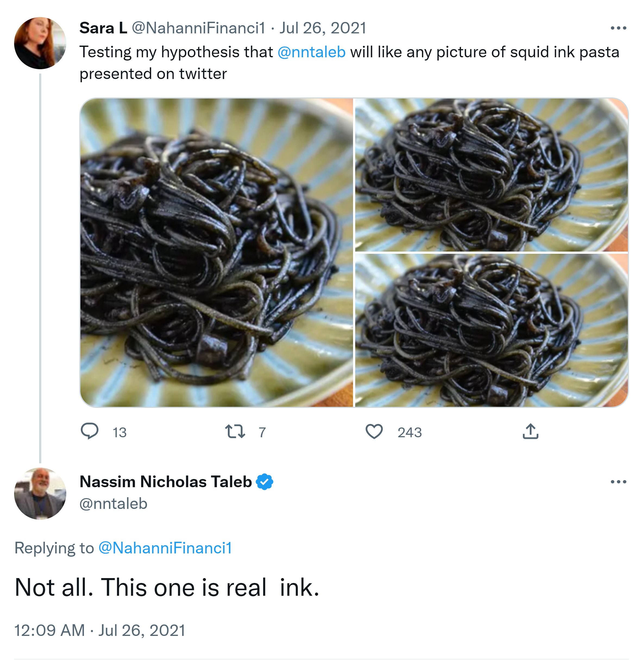This screenshot has width=639, height=672.
Task: Open more options on Sara L's tweet
Action: click(x=618, y=28)
